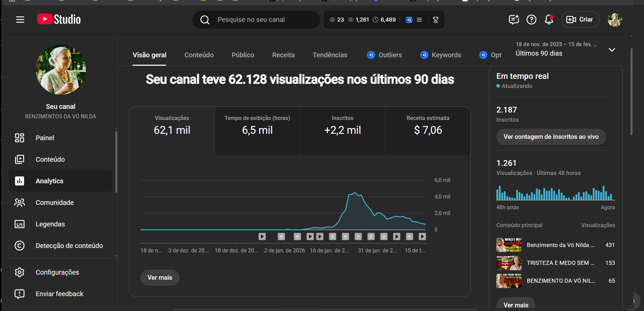
Task: Click the channel name 'BENZIMENTOS DA VÓ NILDA'
Action: [x=61, y=116]
